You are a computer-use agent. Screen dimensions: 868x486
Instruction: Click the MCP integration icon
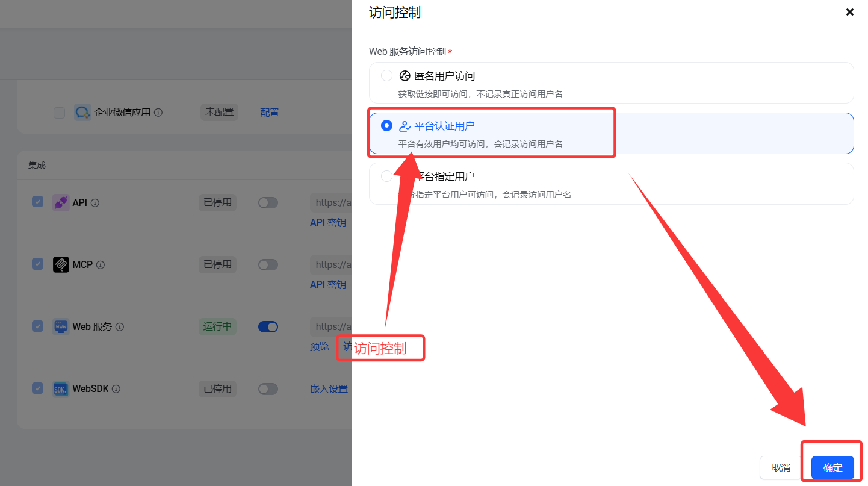[x=61, y=264]
